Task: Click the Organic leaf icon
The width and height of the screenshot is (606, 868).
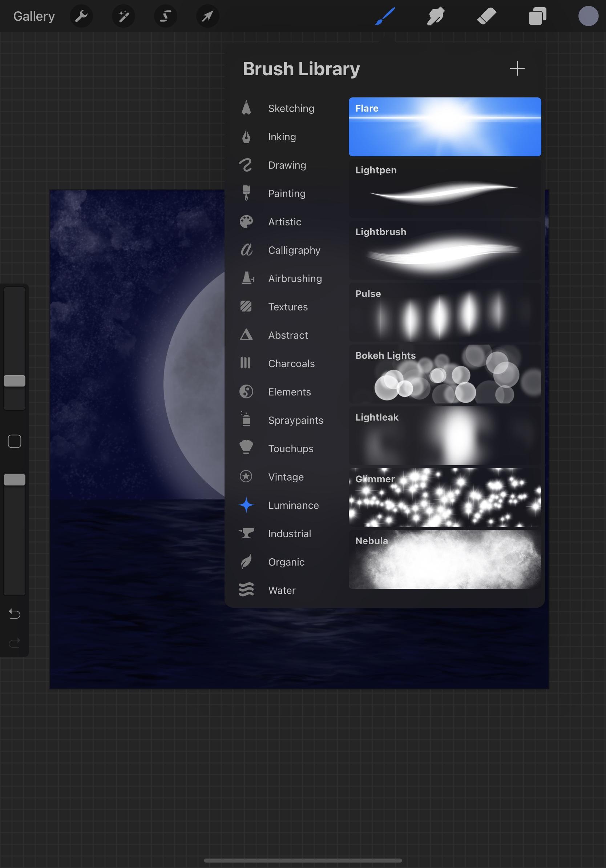Action: (x=246, y=562)
